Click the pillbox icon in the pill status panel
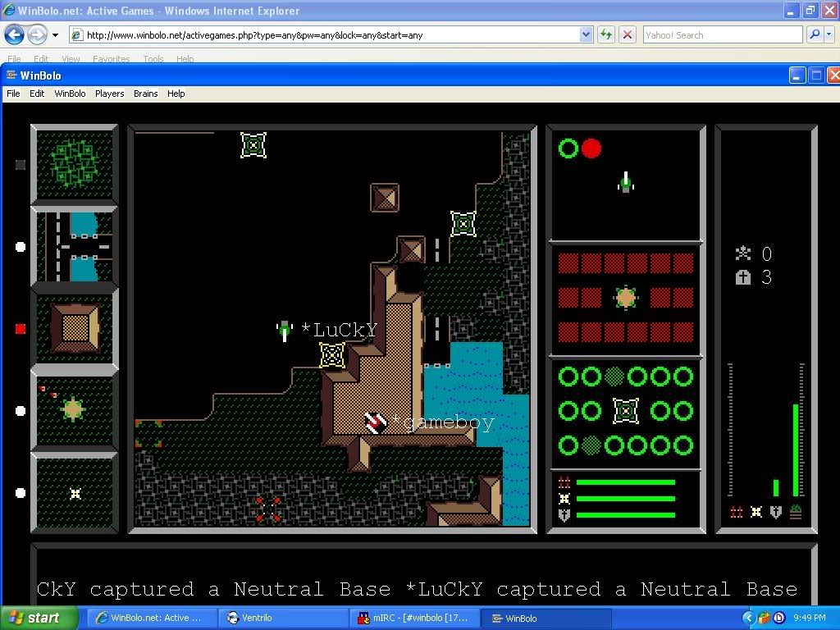 (626, 410)
